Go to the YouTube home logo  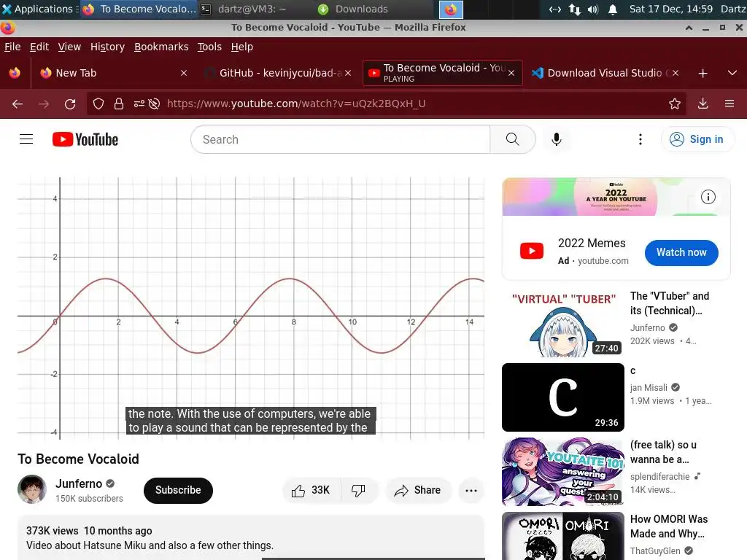pyautogui.click(x=85, y=139)
